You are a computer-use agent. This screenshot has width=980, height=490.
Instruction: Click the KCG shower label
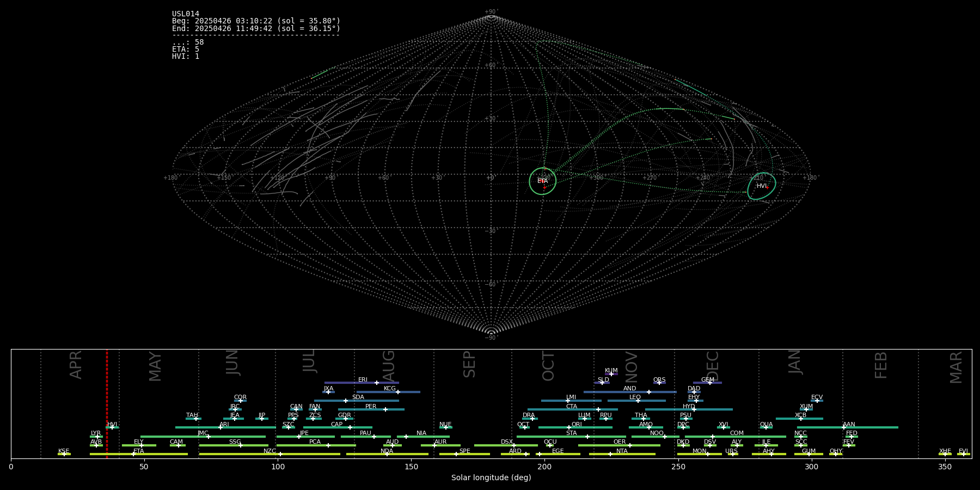pyautogui.click(x=390, y=389)
